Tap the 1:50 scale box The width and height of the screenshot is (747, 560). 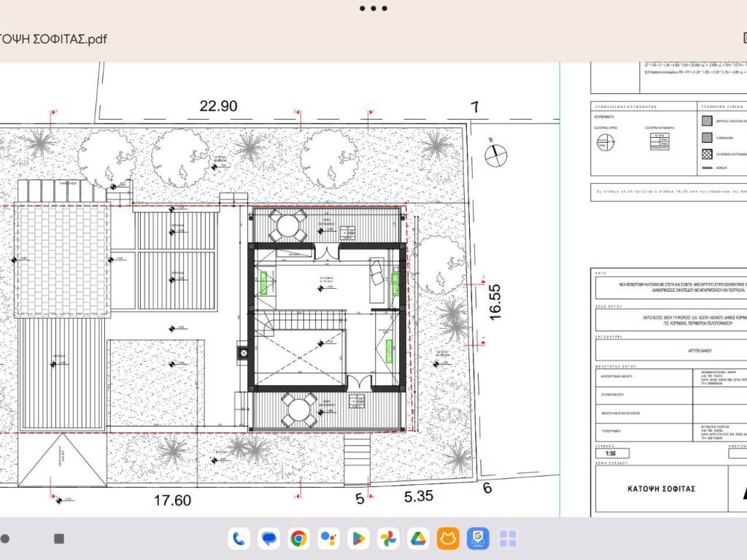(613, 454)
